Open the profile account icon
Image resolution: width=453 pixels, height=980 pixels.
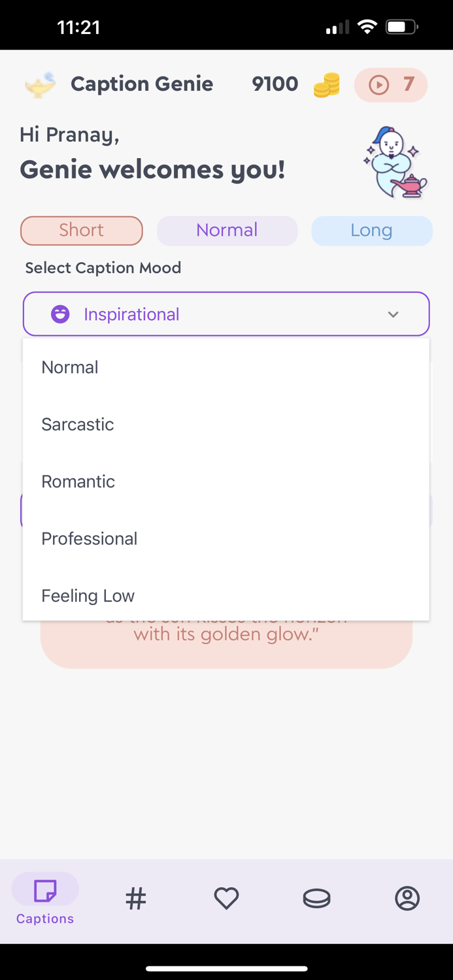pos(407,898)
